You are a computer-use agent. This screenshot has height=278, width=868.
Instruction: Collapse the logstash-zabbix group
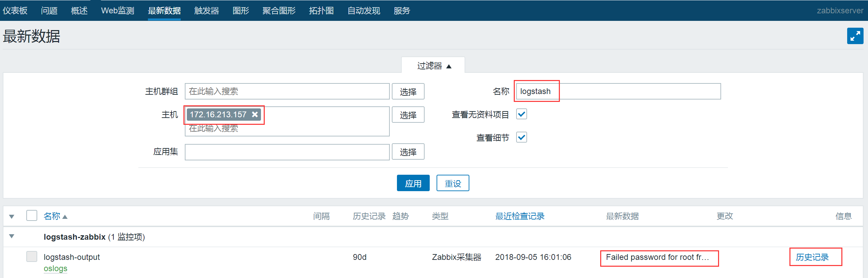point(12,236)
